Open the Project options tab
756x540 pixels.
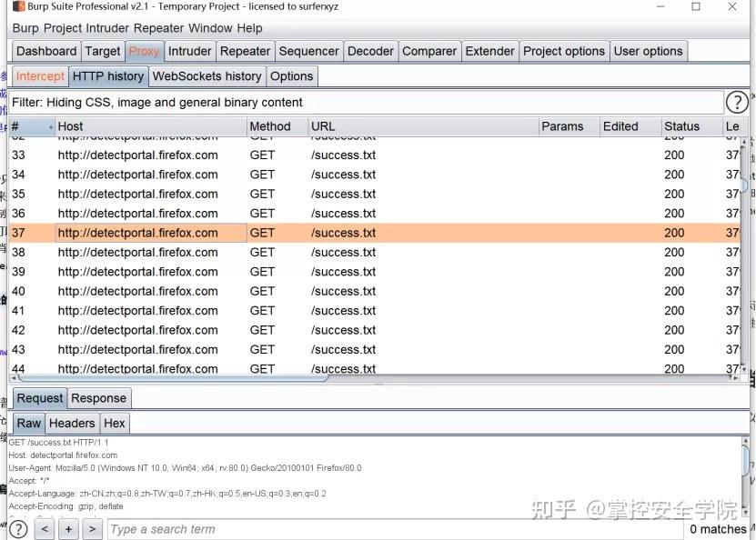[x=564, y=51]
